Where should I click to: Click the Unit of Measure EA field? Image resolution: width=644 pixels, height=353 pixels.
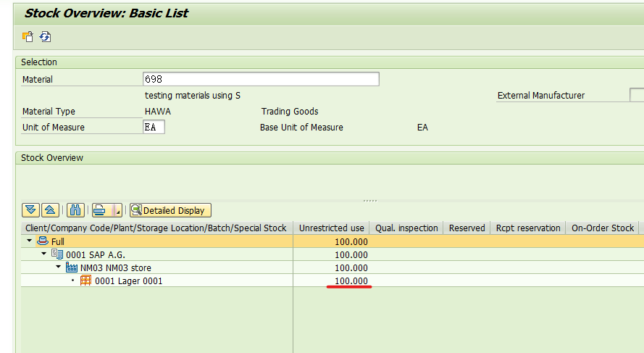point(154,127)
